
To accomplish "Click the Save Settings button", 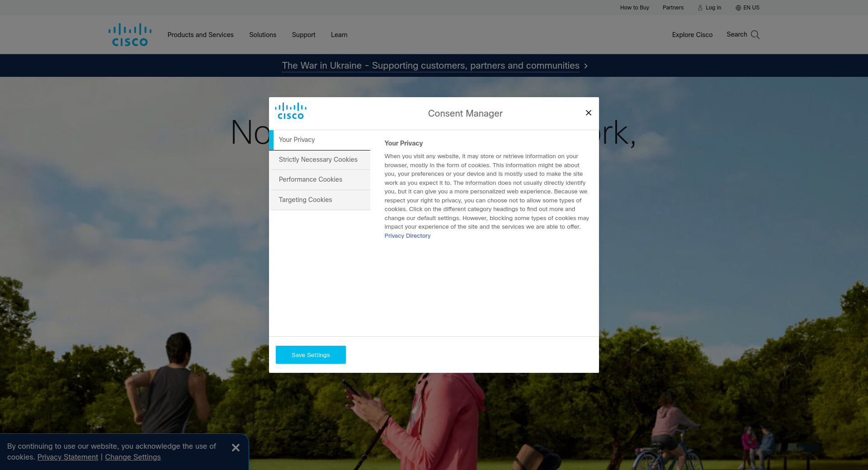I will point(311,355).
